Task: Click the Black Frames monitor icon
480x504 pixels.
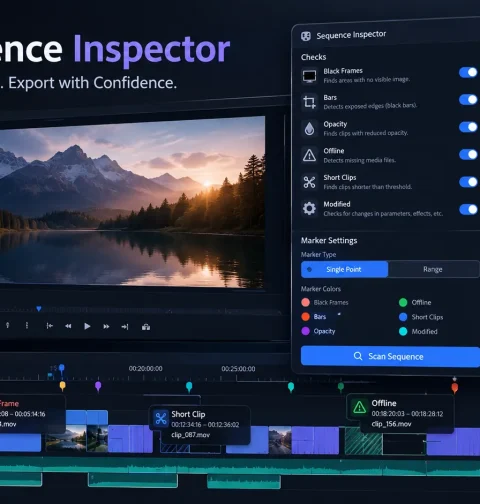Action: point(309,76)
